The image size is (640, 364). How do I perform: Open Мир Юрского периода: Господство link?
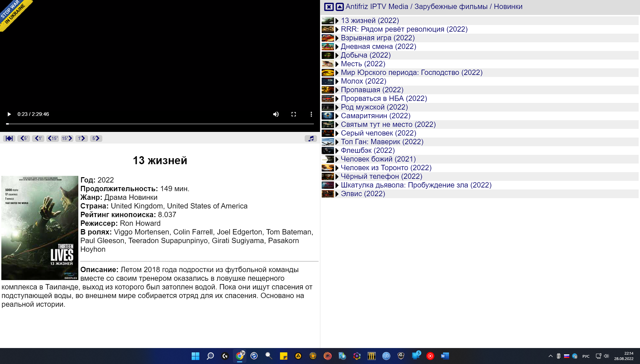(411, 73)
